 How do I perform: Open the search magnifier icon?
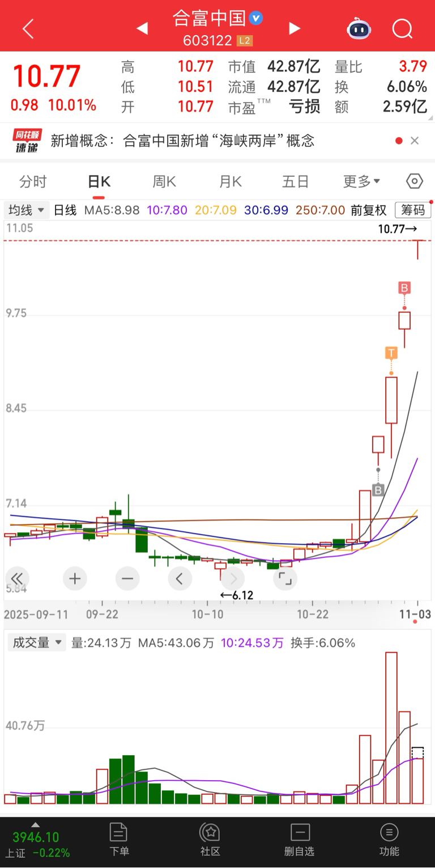pyautogui.click(x=402, y=28)
